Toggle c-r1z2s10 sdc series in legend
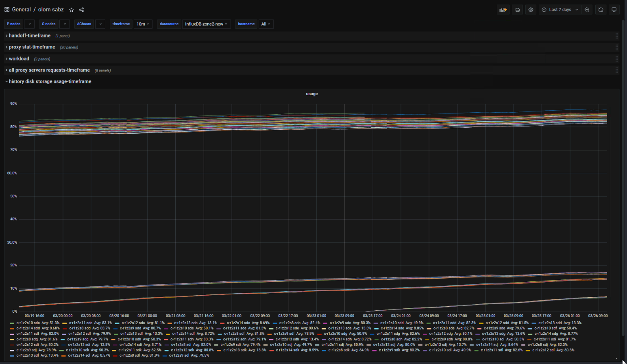The width and height of the screenshot is (627, 364). click(28, 323)
